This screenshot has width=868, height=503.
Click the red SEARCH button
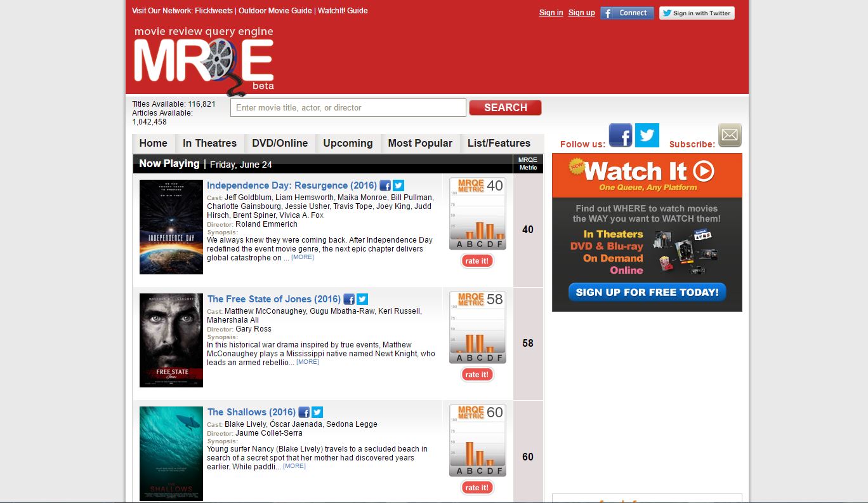coord(506,108)
